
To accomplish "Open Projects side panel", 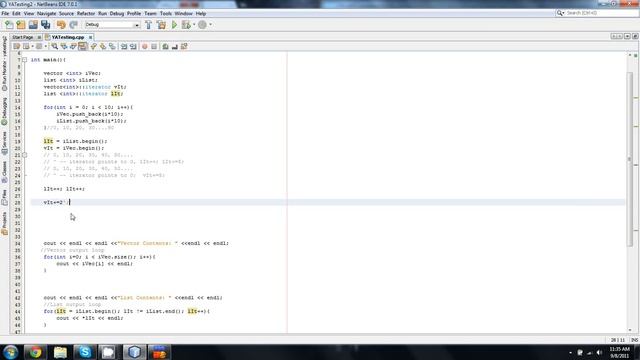I will point(4,223).
